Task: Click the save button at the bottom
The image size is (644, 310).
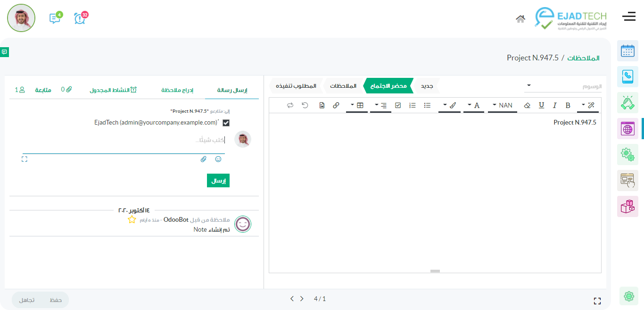Action: point(56,300)
